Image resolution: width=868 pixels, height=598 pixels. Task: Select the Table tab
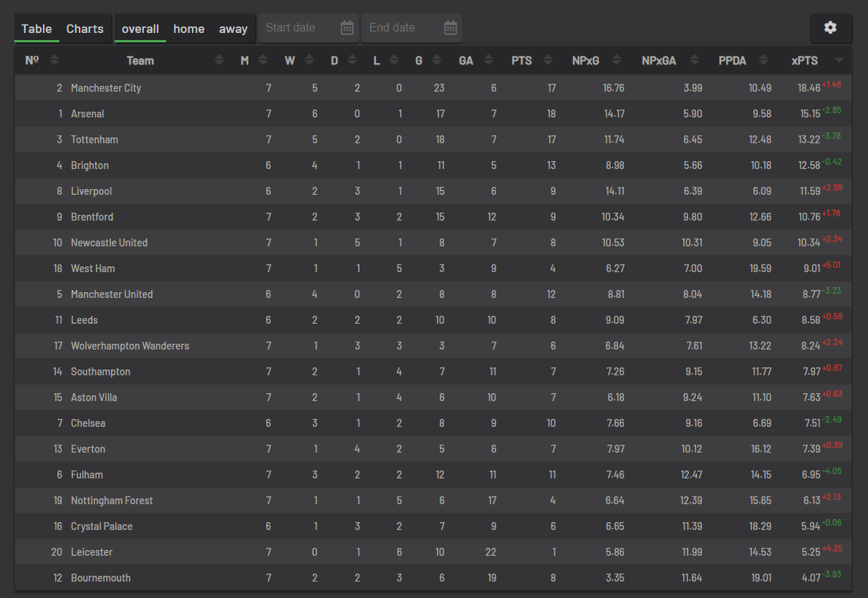pos(37,29)
